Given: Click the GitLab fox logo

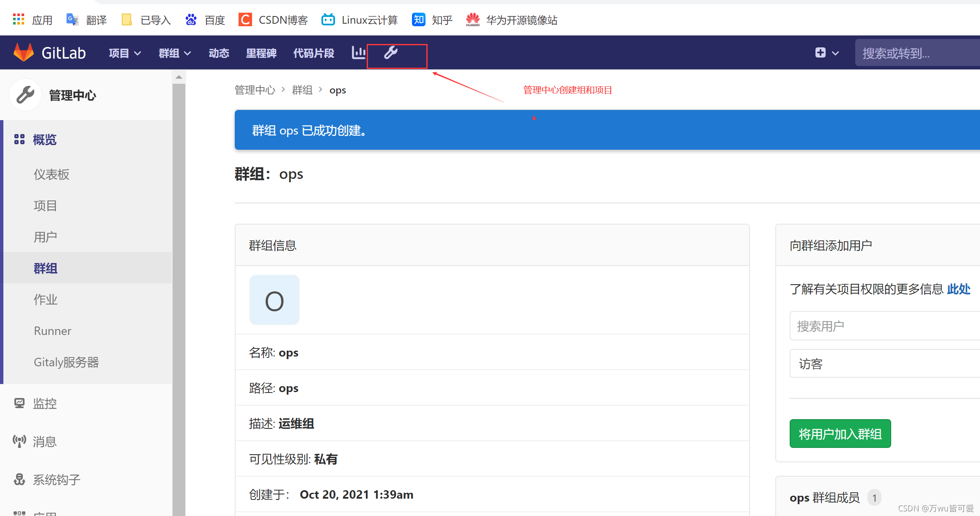Looking at the screenshot, I should pos(24,53).
